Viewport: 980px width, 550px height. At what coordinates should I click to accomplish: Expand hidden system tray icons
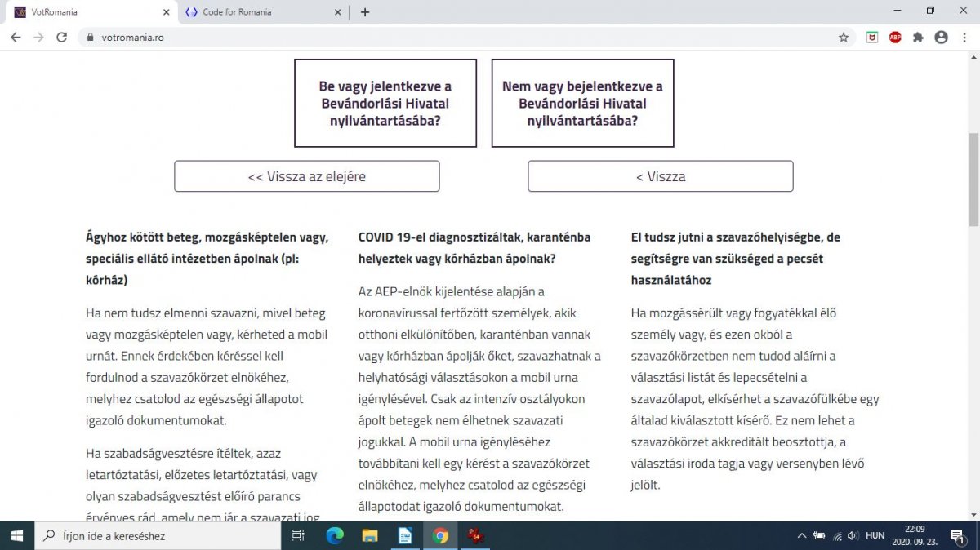pyautogui.click(x=801, y=536)
